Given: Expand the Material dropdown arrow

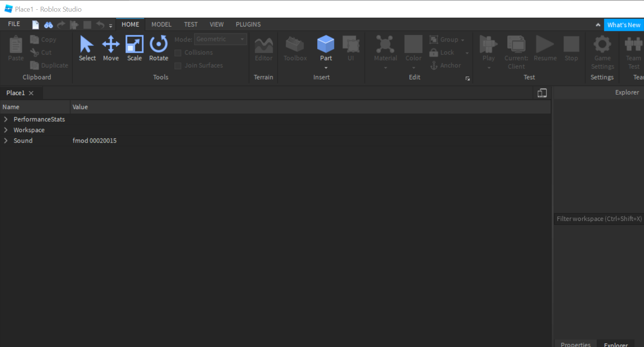Looking at the screenshot, I should [x=385, y=68].
